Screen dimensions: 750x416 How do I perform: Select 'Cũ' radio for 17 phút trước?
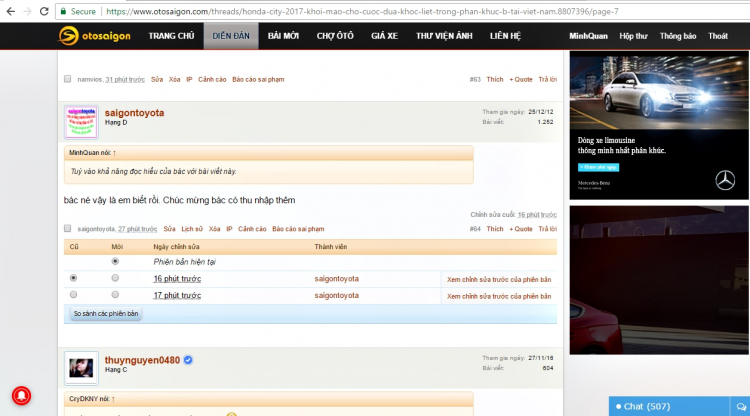coord(73,295)
